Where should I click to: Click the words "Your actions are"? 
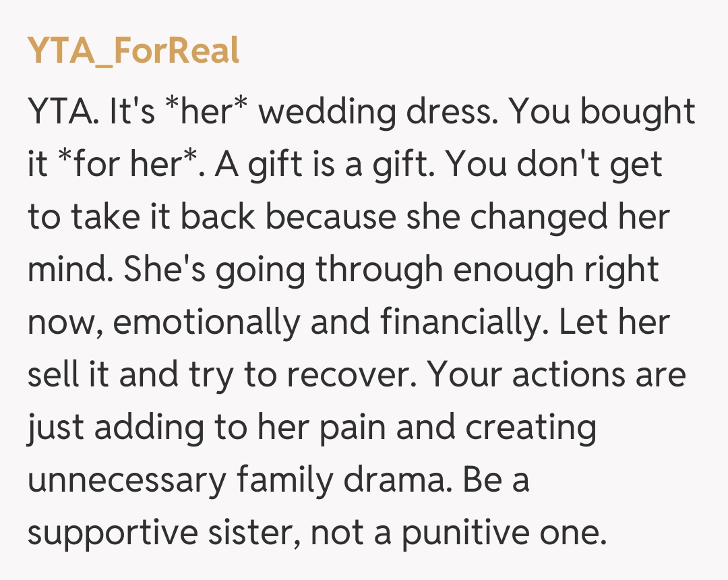click(x=557, y=374)
